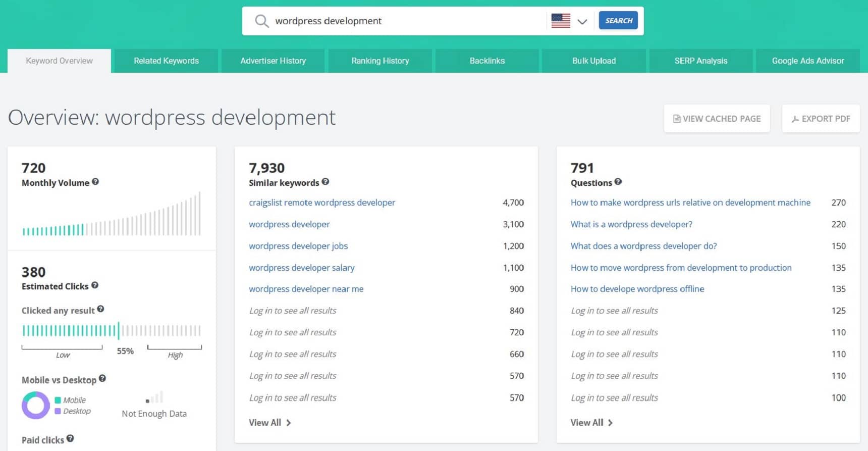The image size is (868, 451).
Task: Click the Similar keywords help icon
Action: [x=325, y=182]
